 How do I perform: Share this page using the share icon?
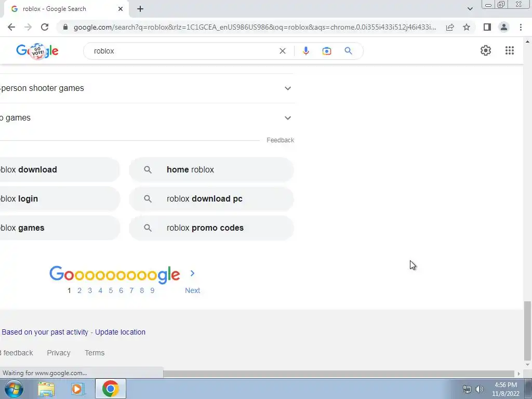coord(450,27)
